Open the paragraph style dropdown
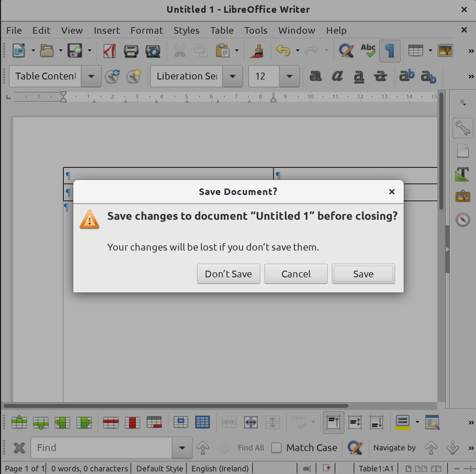This screenshot has height=474, width=476. [x=91, y=76]
